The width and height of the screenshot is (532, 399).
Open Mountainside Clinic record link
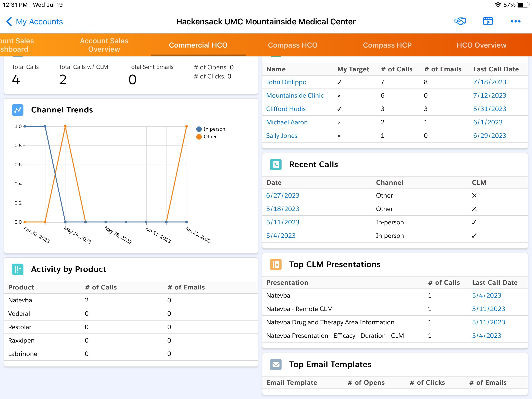coord(295,95)
